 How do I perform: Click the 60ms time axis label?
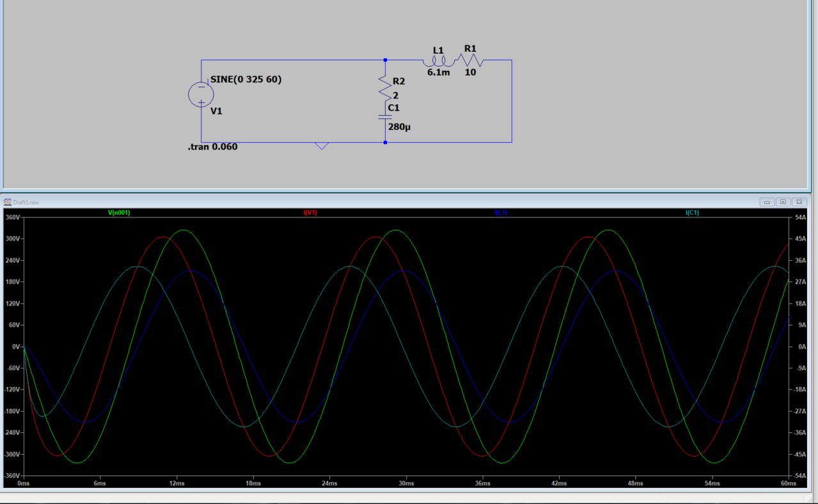(788, 484)
